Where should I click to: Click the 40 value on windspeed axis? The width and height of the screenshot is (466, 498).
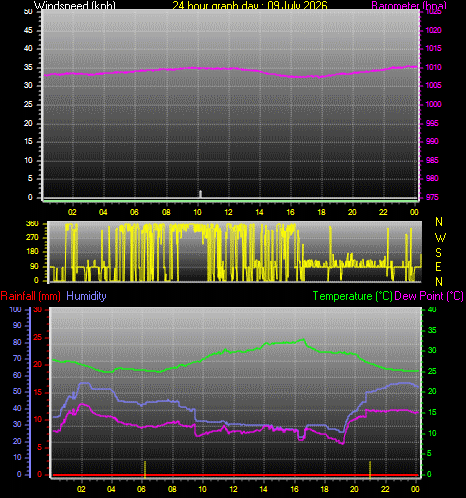point(28,49)
